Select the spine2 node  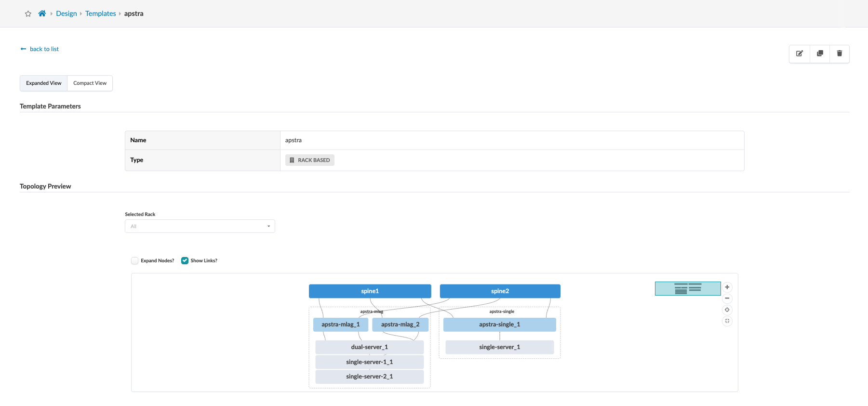click(500, 291)
